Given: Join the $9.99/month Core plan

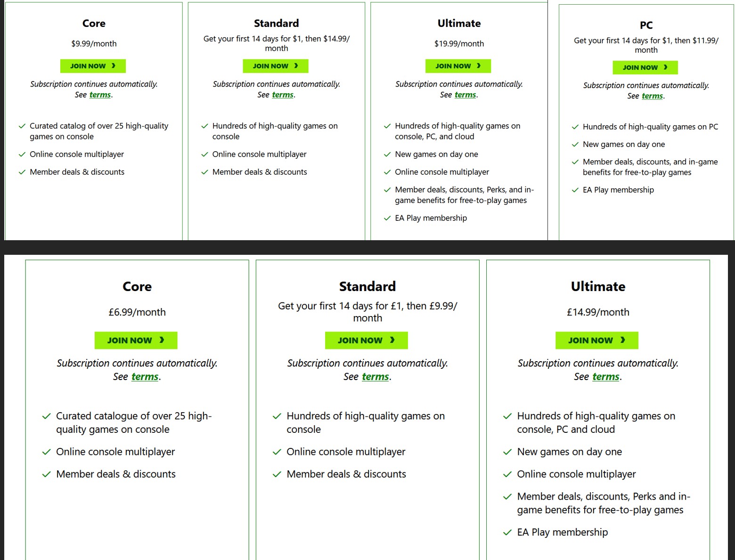Looking at the screenshot, I should tap(93, 66).
